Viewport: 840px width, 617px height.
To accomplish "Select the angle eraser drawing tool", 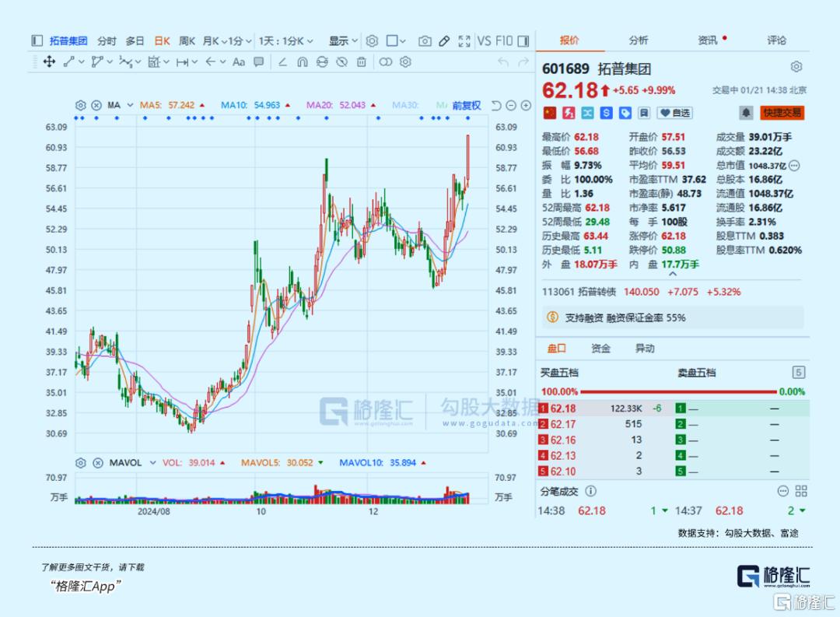I will click(283, 62).
